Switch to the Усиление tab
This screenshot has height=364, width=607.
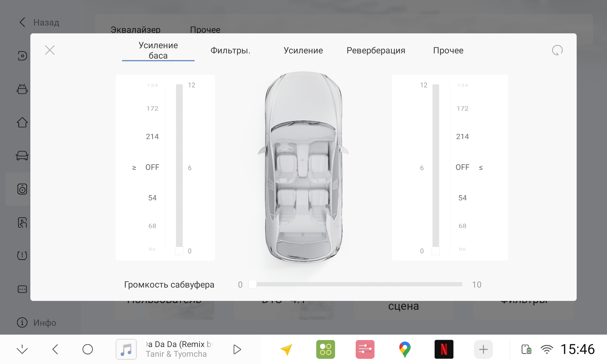(303, 50)
